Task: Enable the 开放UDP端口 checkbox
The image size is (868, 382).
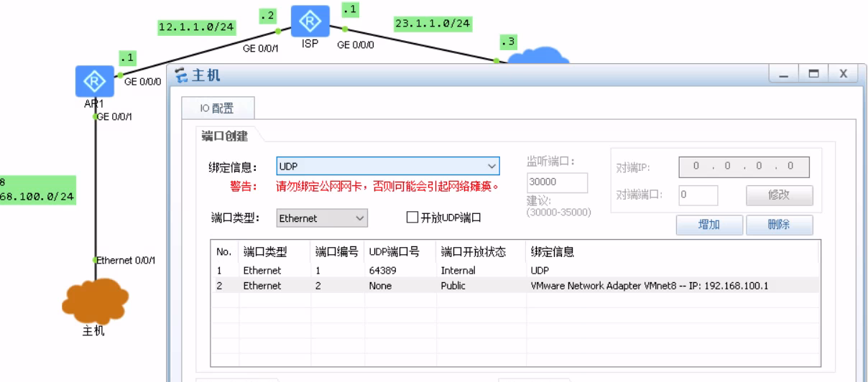Action: (412, 218)
